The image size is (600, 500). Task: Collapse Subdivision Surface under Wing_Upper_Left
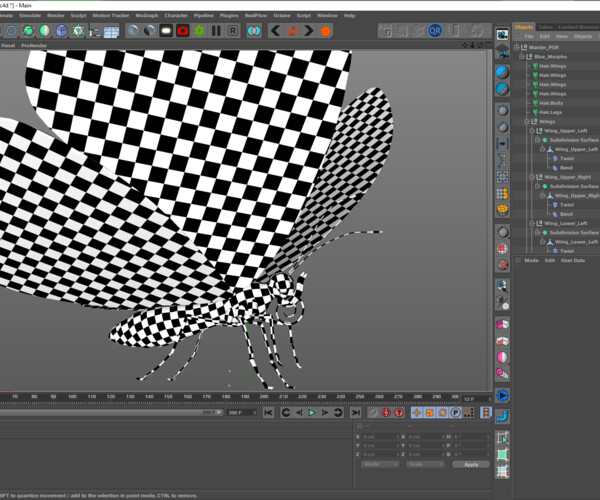tap(537, 140)
